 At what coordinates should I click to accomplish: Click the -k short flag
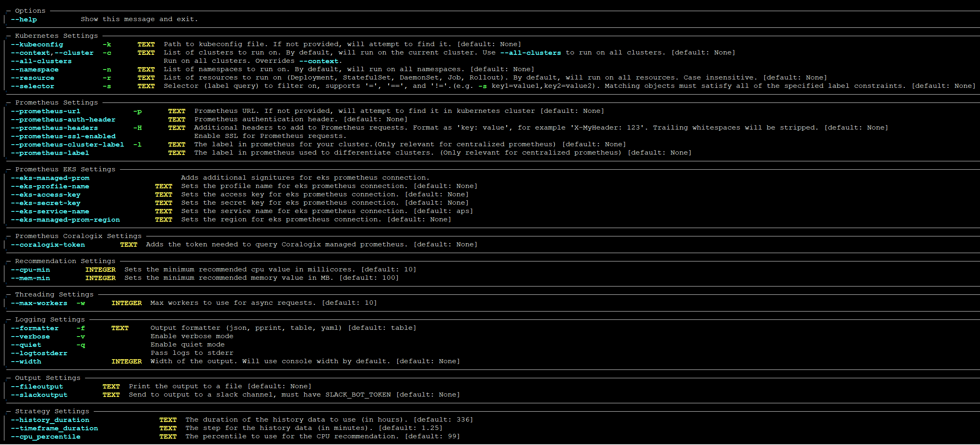coord(107,44)
